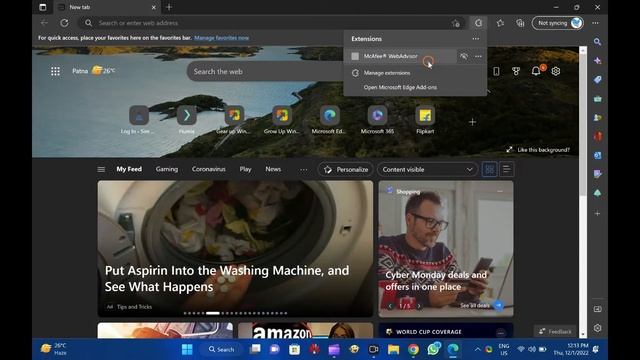Select McAfee WebAdvisor extension entry

[400, 56]
